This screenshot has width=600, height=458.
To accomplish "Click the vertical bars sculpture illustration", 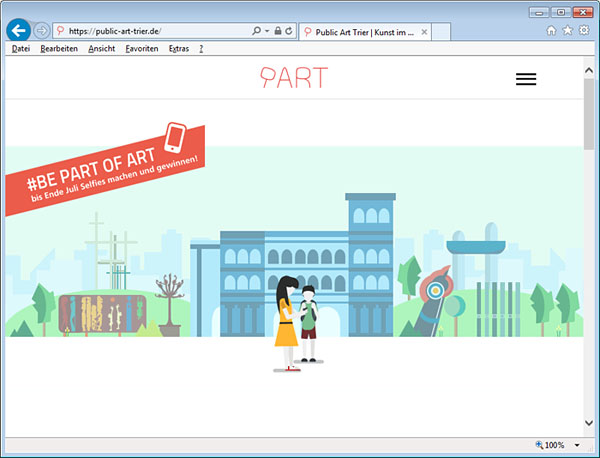I will coord(498,309).
